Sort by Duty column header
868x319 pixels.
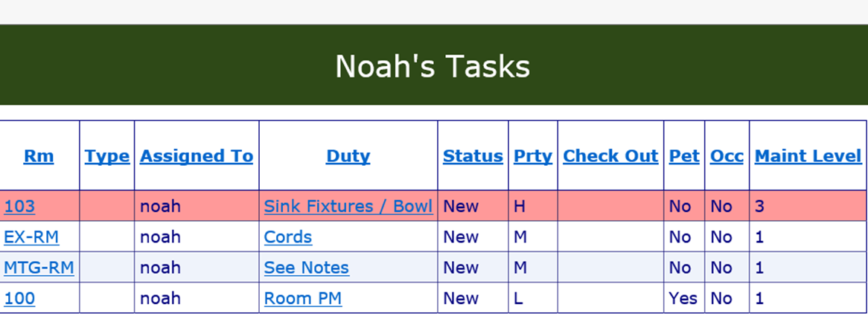(348, 156)
